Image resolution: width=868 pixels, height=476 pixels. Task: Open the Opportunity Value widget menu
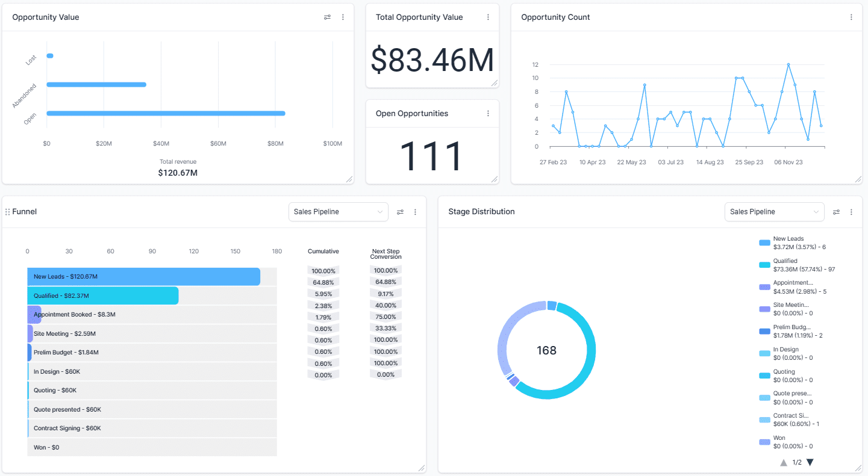[343, 17]
